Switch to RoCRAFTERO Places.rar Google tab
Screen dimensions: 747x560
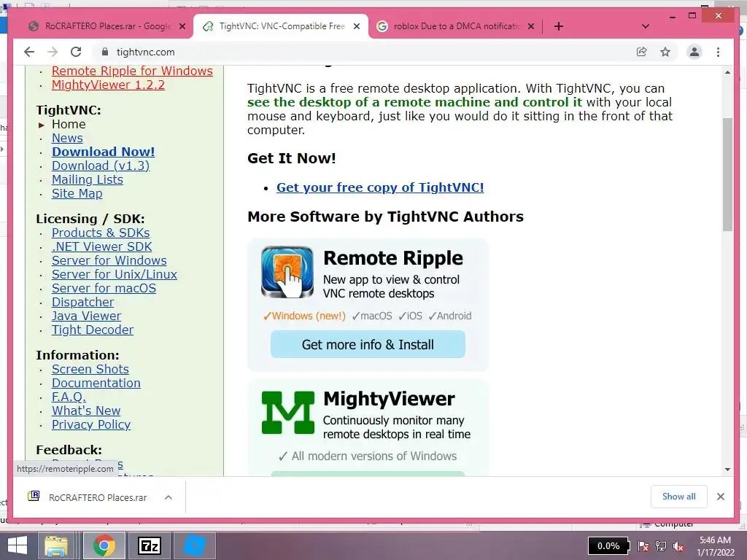click(107, 26)
